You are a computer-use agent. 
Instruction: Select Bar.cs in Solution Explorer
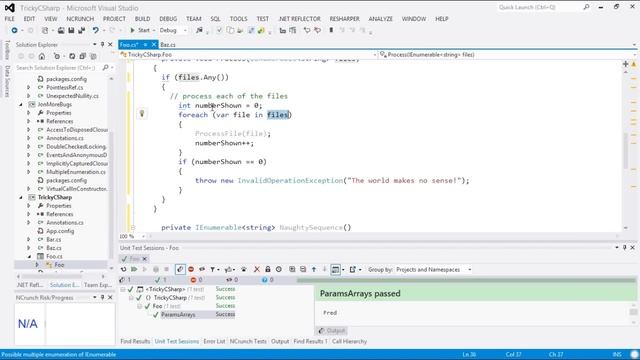[53, 240]
